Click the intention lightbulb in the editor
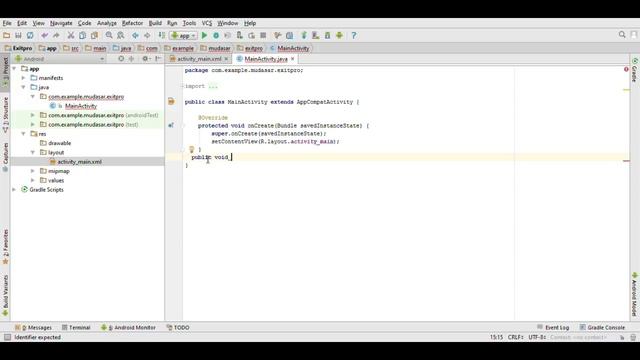640x360 pixels. (191, 149)
